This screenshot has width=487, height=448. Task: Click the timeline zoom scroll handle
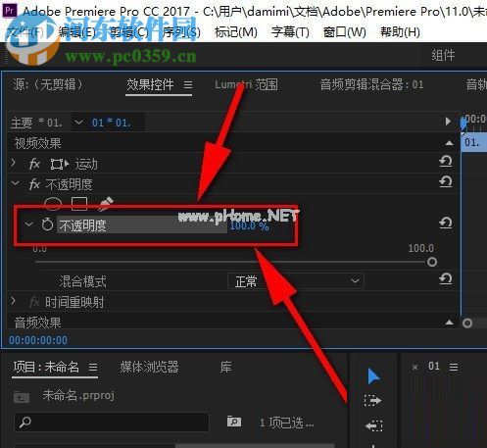click(467, 324)
